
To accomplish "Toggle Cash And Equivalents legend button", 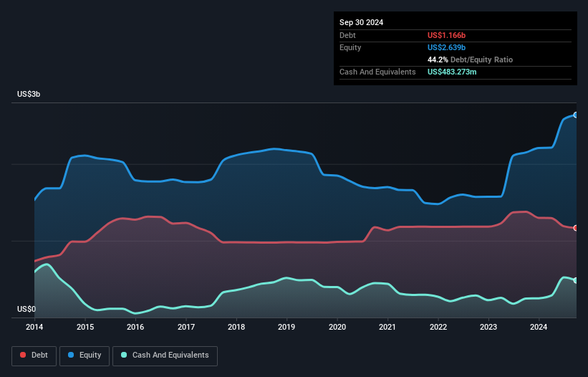I will [x=165, y=355].
